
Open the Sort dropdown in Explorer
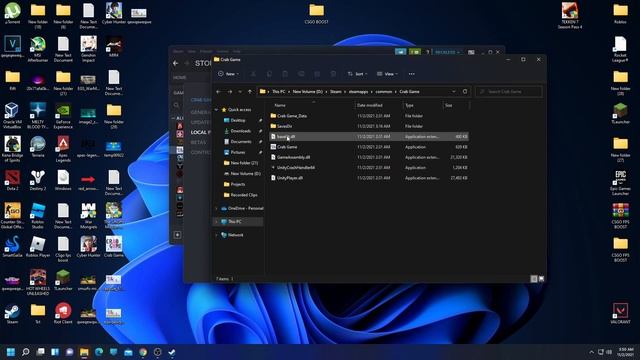tap(357, 74)
